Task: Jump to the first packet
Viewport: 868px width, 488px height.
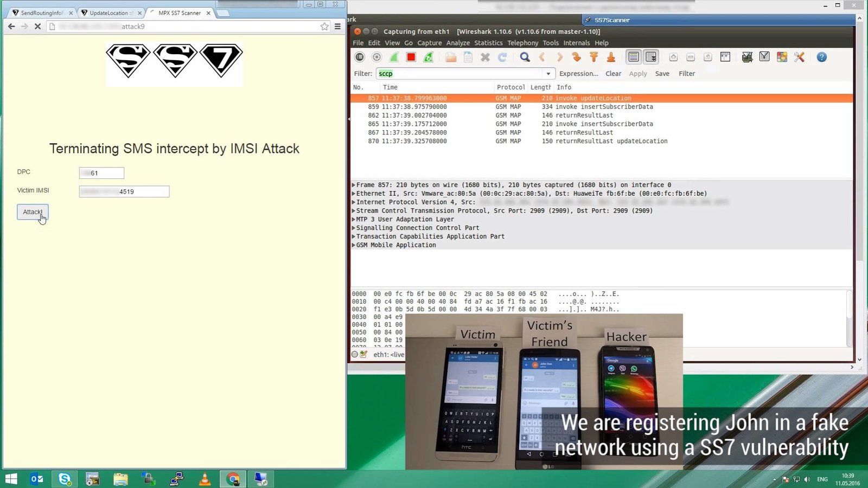Action: coord(593,57)
